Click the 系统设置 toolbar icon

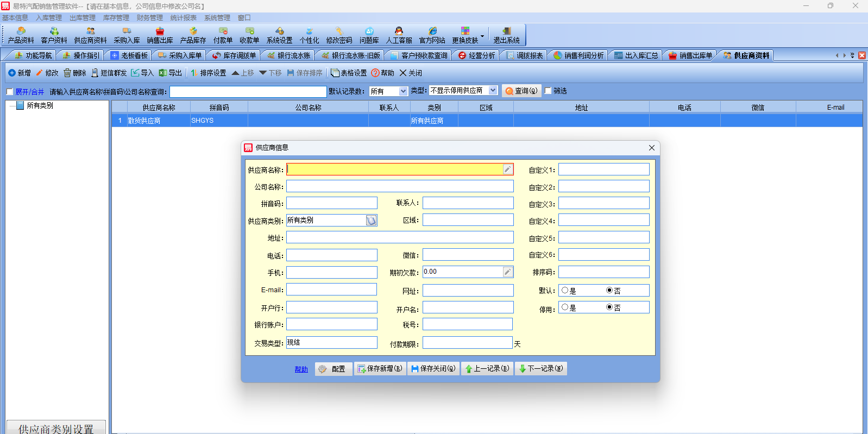[279, 35]
